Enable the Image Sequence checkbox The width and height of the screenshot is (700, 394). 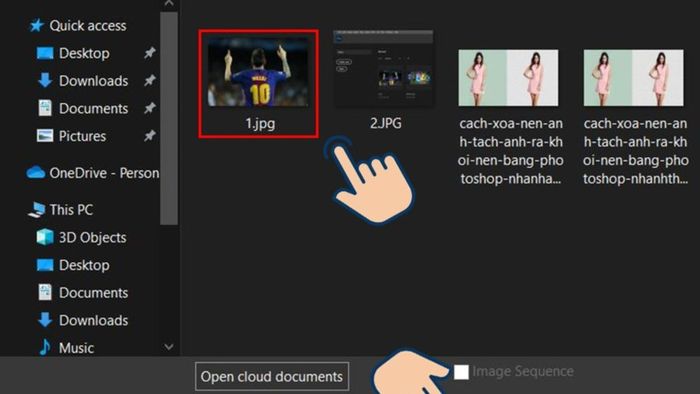click(x=461, y=372)
